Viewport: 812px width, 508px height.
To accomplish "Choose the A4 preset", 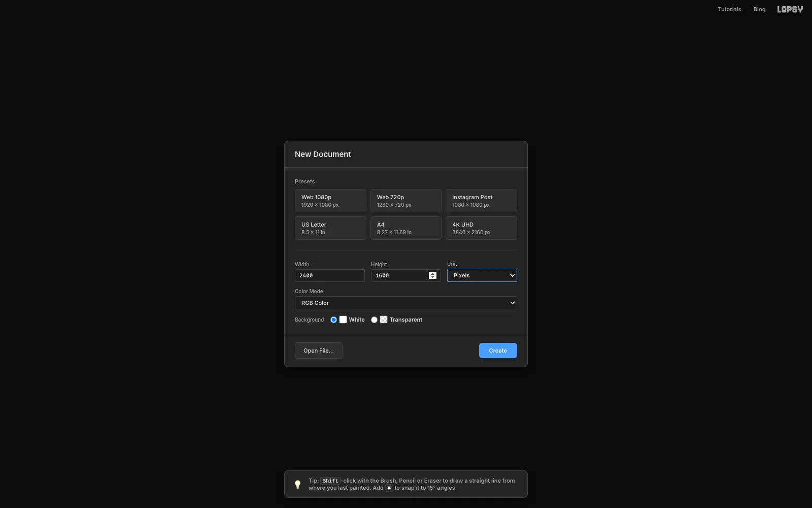I will [406, 228].
